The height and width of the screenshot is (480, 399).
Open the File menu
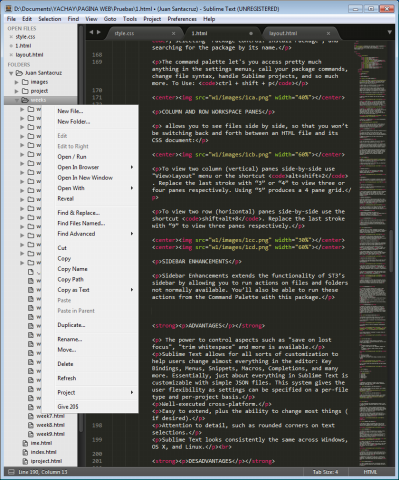[x=11, y=19]
